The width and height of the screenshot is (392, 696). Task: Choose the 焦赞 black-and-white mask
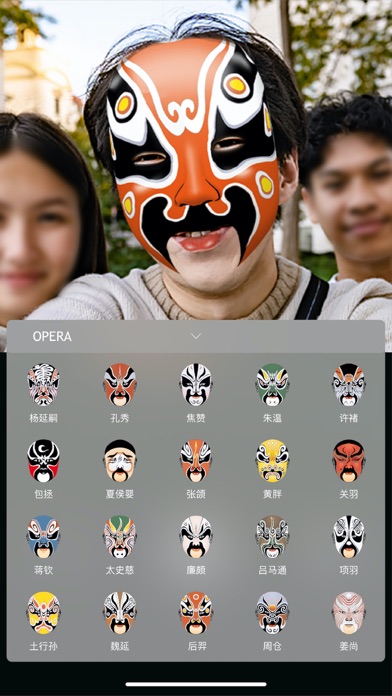tap(196, 385)
